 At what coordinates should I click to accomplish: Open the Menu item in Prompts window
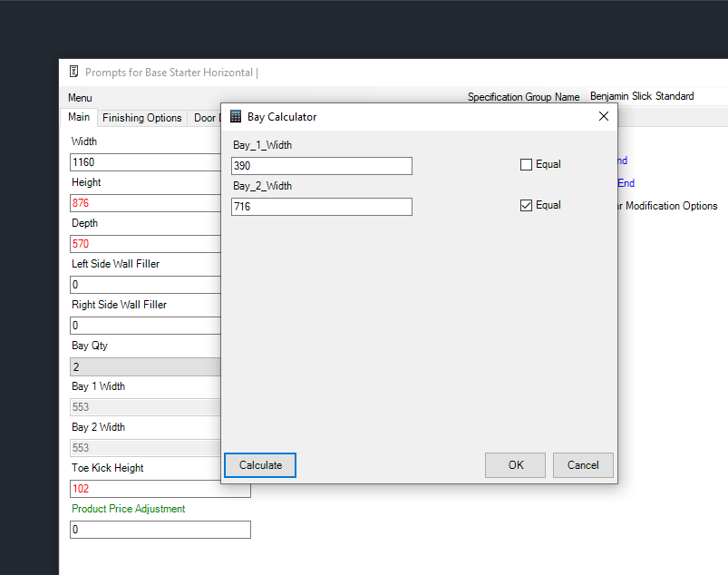click(x=80, y=98)
